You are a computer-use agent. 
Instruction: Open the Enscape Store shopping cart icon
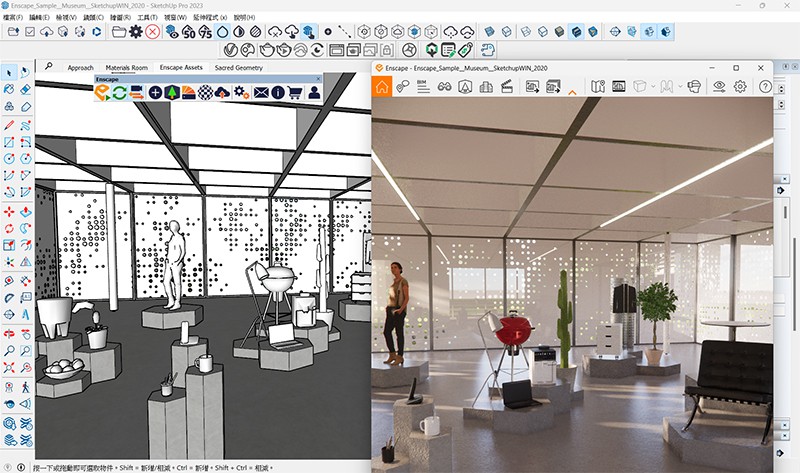pyautogui.click(x=295, y=92)
